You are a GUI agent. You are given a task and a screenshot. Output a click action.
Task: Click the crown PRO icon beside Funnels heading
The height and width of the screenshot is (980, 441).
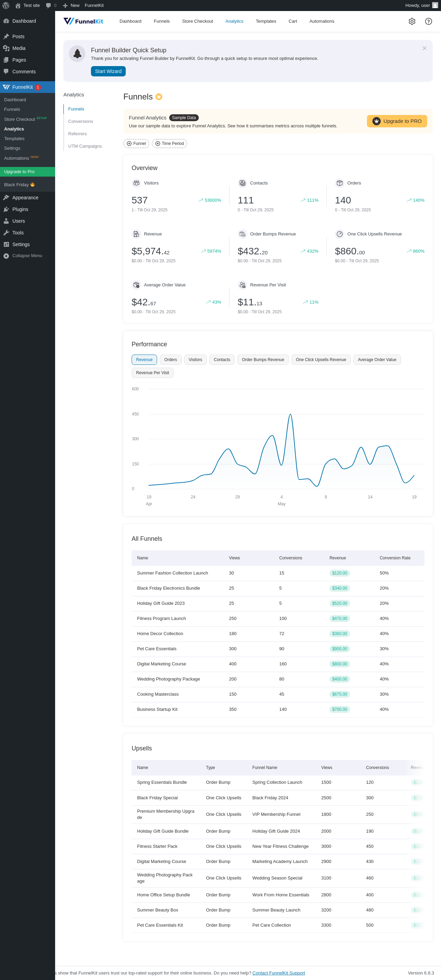coord(159,97)
